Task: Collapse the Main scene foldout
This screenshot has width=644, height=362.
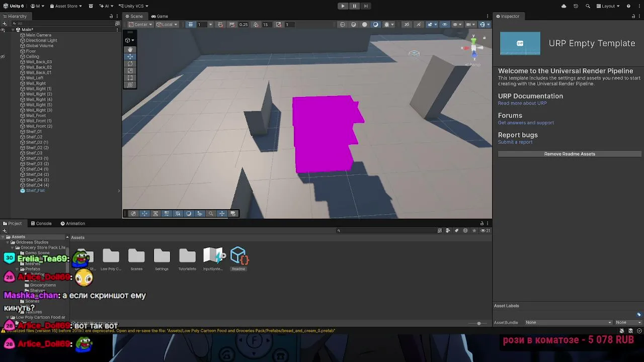Action: (13, 30)
